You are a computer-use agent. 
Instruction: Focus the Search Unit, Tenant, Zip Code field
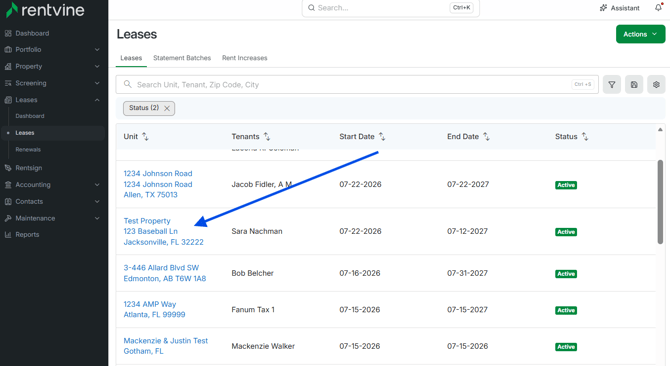tap(357, 85)
